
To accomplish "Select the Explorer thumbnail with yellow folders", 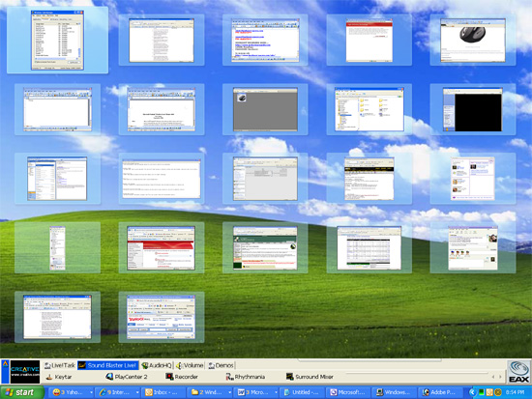I will point(369,109).
